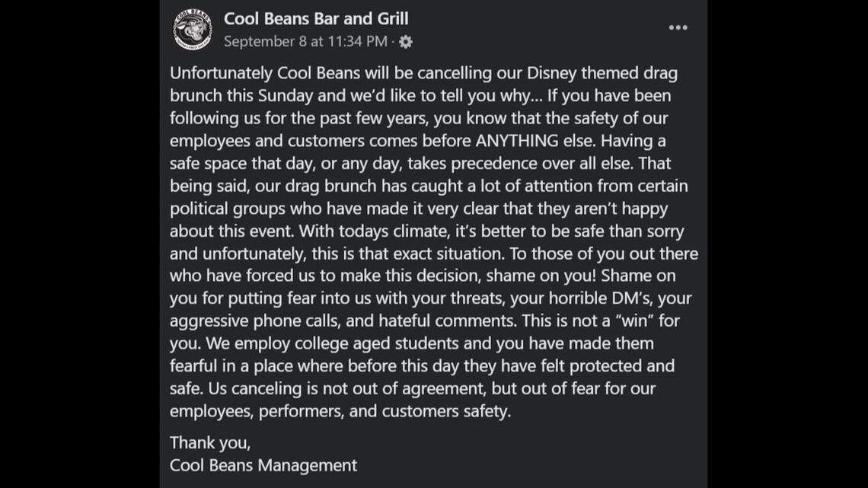Expand the post options dropdown with the three dots

click(677, 27)
